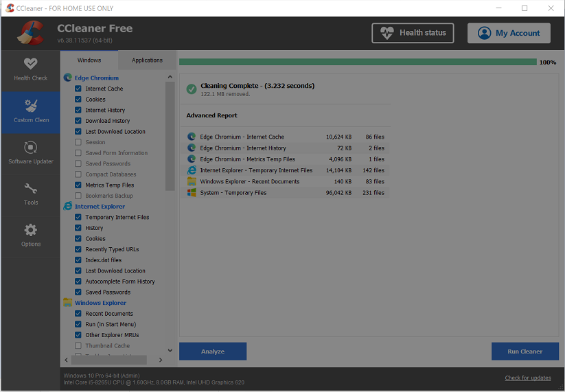Uncheck Edge Chromium Cookies checkbox
Image resolution: width=565 pixels, height=392 pixels.
click(x=78, y=99)
